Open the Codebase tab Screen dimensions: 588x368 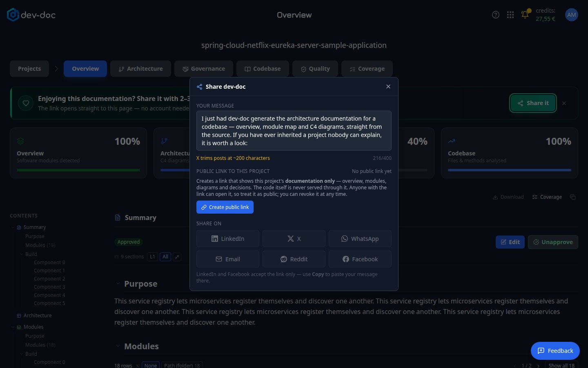point(263,69)
